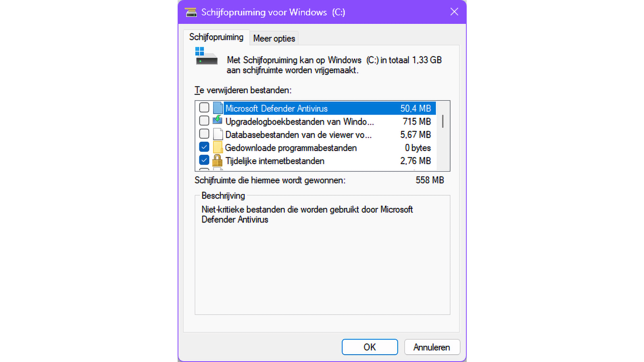Click the padlock icon for Tijdelijke internetbestanden

point(217,160)
